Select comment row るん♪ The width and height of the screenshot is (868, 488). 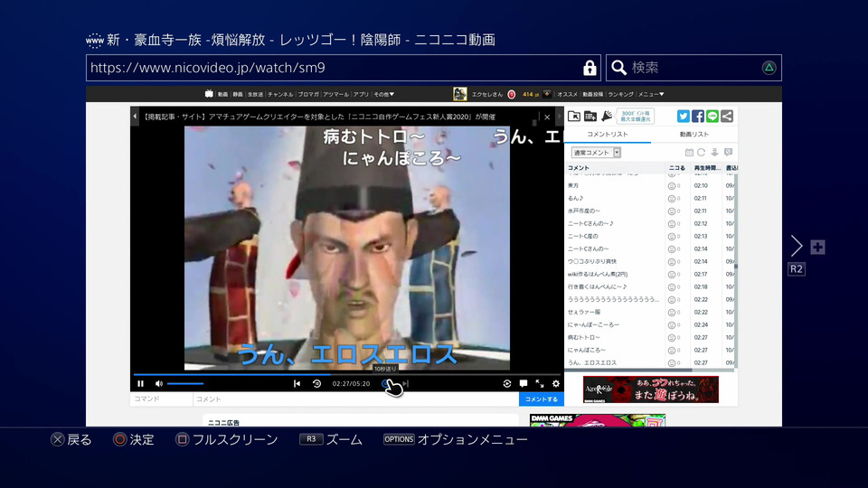coord(650,198)
